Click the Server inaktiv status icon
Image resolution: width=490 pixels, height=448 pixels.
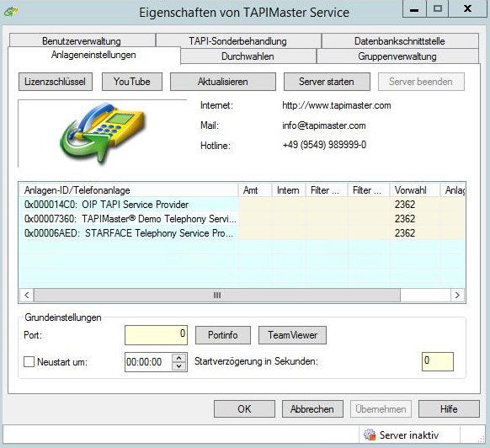coord(370,435)
